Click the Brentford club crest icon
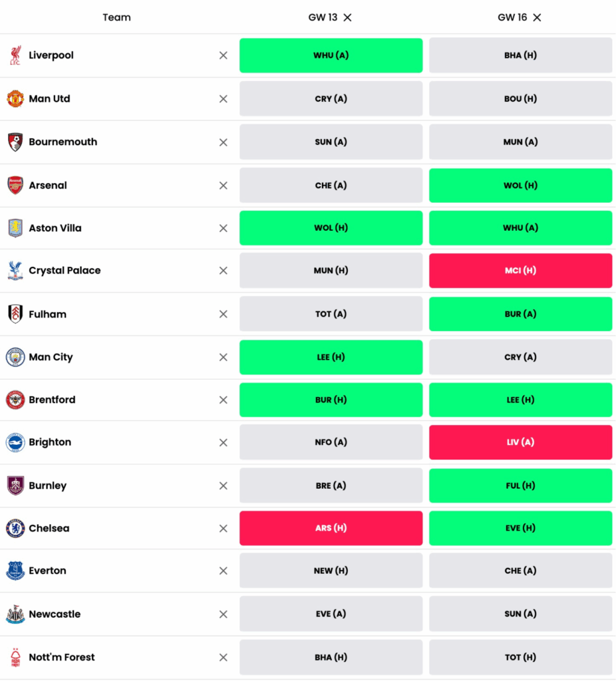 15,400
